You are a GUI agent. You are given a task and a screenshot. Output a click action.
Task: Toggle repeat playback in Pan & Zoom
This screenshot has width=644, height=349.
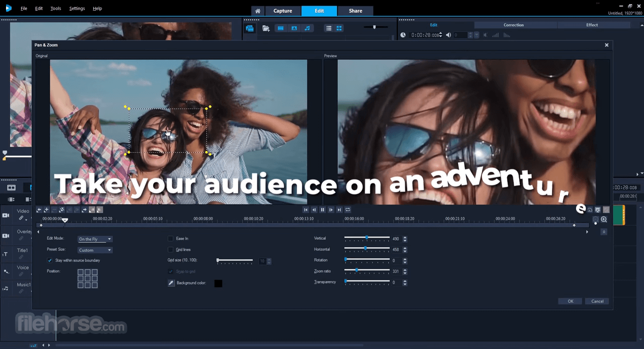pos(348,210)
